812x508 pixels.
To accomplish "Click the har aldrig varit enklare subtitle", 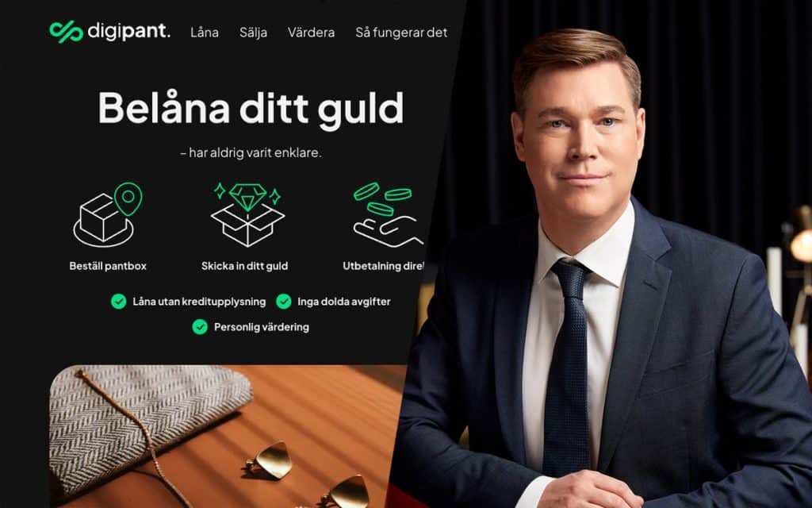I will pos(251,153).
